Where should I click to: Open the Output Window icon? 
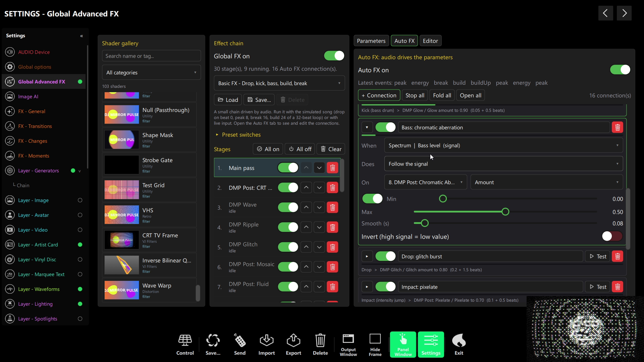tap(348, 345)
